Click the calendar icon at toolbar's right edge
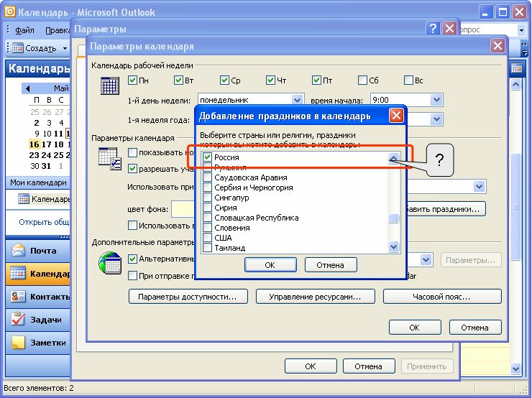This screenshot has width=532, height=398. click(x=516, y=68)
